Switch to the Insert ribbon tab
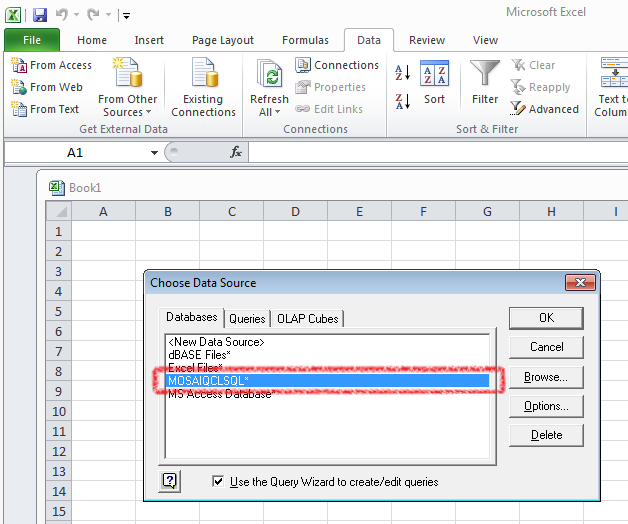The image size is (628, 524). click(149, 40)
